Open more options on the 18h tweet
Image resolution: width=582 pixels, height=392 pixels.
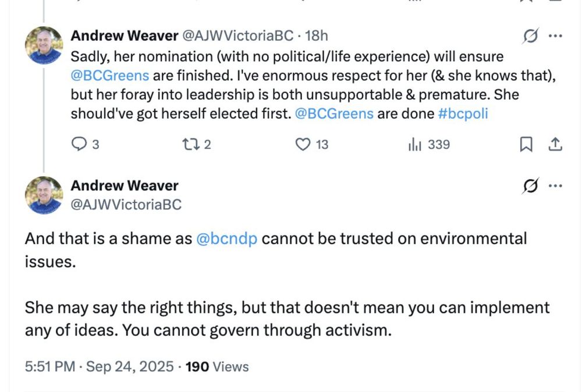click(x=555, y=36)
